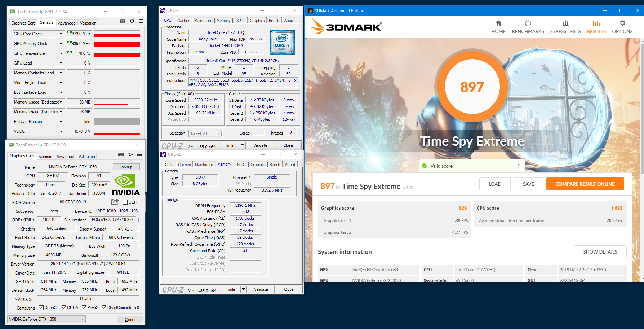644x329 pixels.
Task: Toggle the CUDA checkbox
Action: 64,308
